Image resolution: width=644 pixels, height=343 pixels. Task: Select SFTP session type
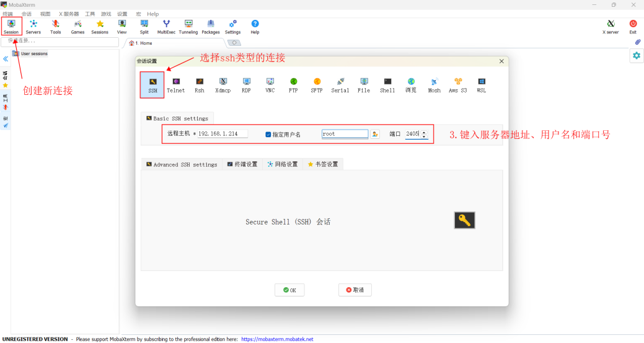click(x=317, y=86)
